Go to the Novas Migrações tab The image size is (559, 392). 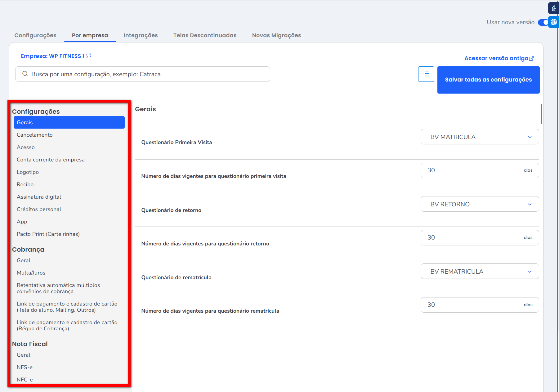(x=276, y=35)
